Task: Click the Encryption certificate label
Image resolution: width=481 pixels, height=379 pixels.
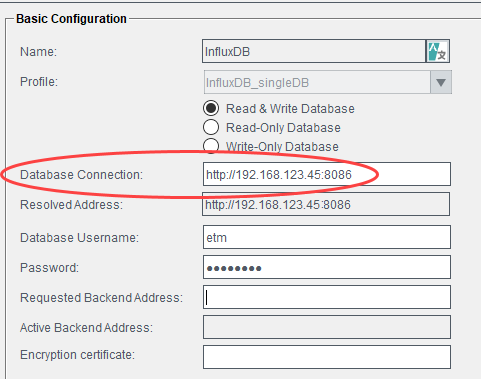Action: (77, 355)
